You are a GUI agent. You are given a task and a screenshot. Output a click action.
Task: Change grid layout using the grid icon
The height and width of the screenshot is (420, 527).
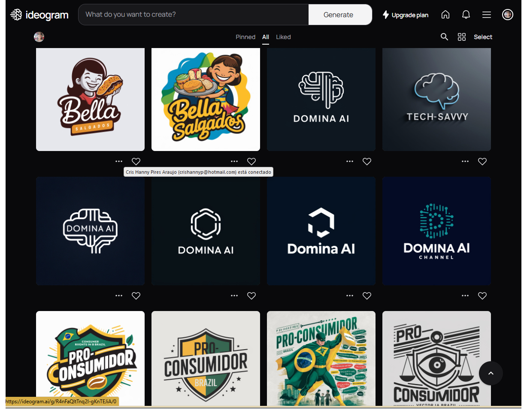click(x=462, y=37)
